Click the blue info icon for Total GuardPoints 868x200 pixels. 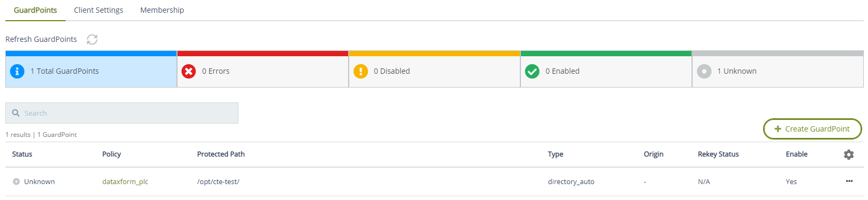pos(17,71)
